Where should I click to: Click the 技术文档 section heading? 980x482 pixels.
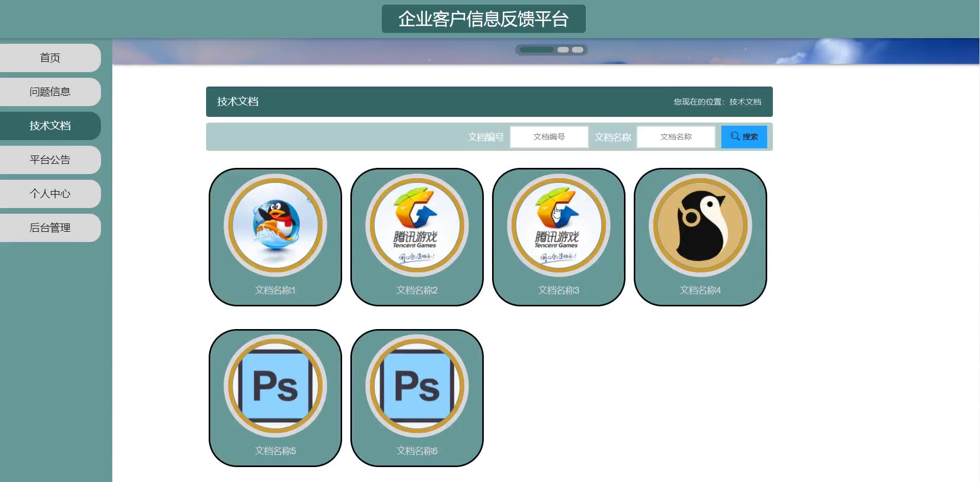[238, 102]
